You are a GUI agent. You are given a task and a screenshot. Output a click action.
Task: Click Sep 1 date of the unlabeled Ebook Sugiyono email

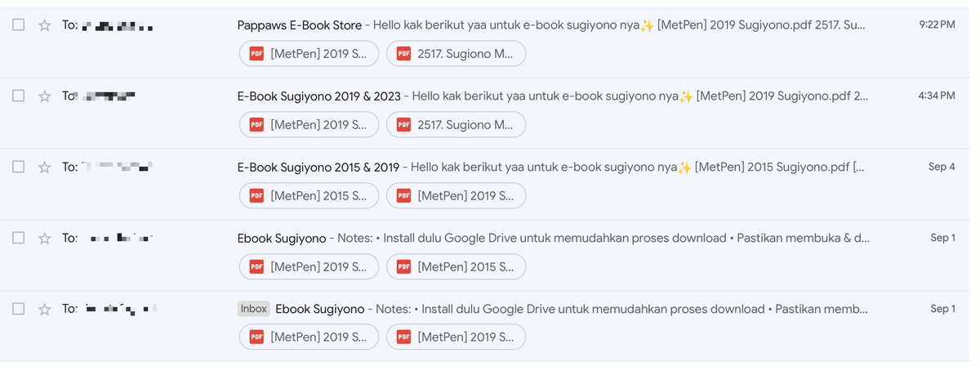[942, 238]
